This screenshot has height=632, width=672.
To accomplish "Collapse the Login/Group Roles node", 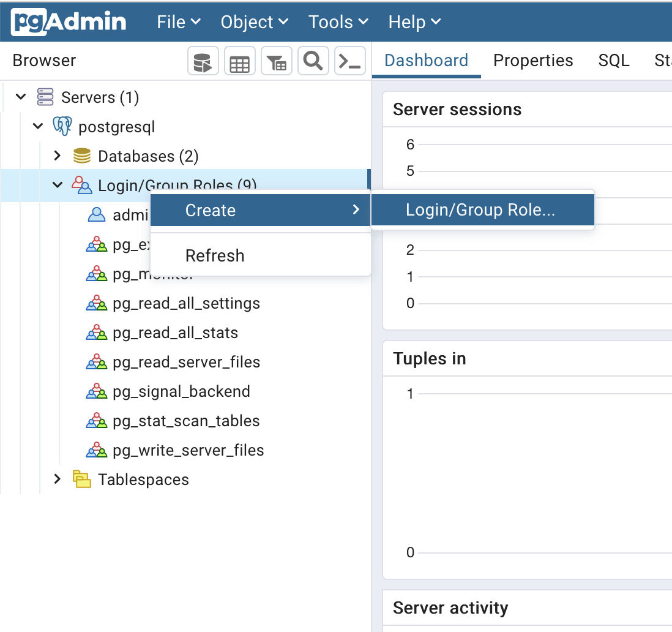I will tap(58, 185).
